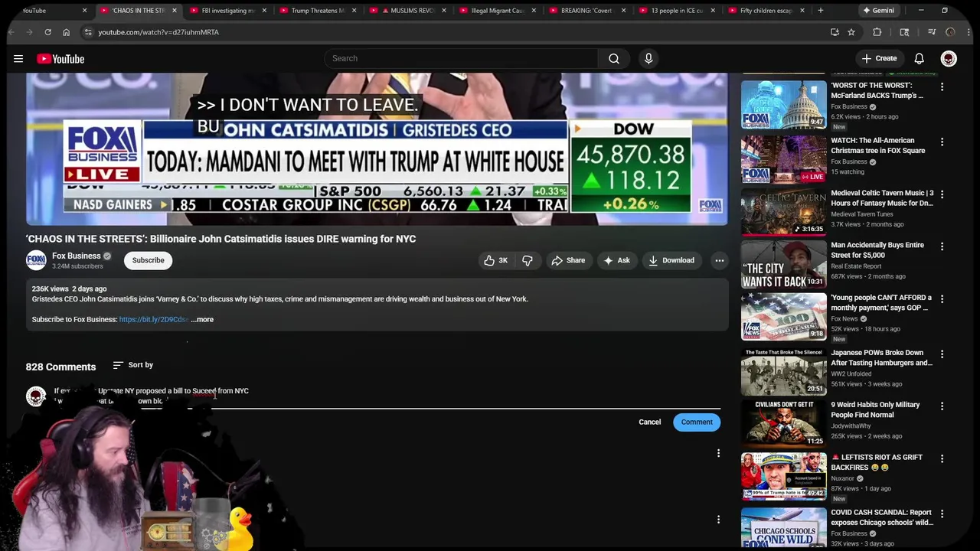
Task: Open a new browser tab
Action: point(820,11)
